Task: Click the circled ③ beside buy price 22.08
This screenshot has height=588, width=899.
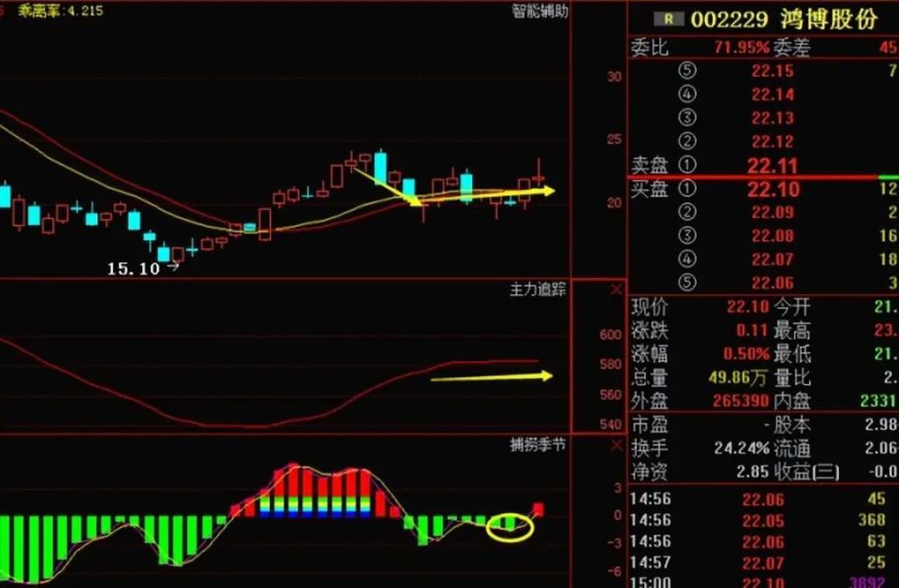Action: [686, 236]
